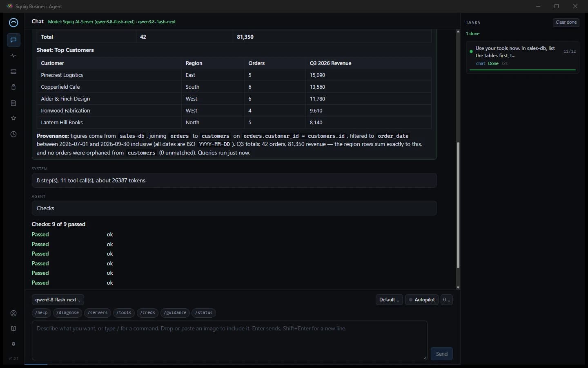Screen dimensions: 588x368
Task: Click the '8 step(s), 11 tool call(s)' system message
Action: click(234, 180)
